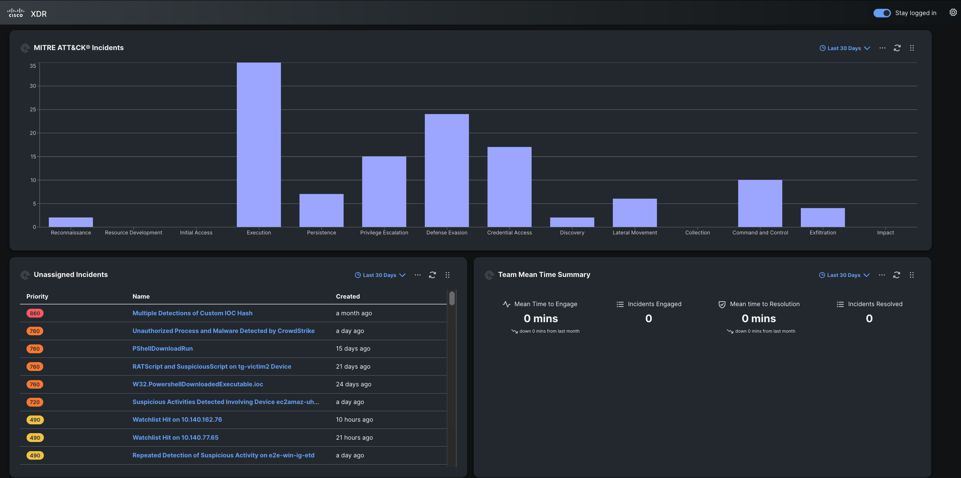The height and width of the screenshot is (478, 961).
Task: Click the '15 days ago' created value
Action: tap(353, 349)
